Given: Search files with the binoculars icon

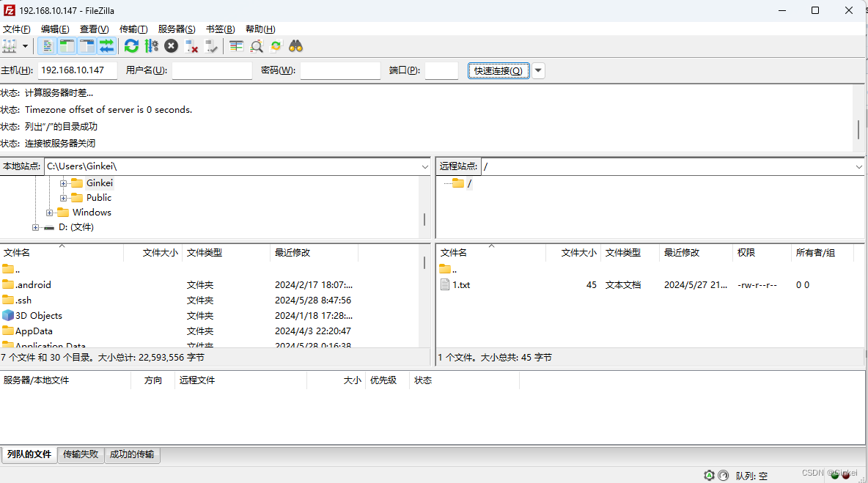Looking at the screenshot, I should pos(295,46).
